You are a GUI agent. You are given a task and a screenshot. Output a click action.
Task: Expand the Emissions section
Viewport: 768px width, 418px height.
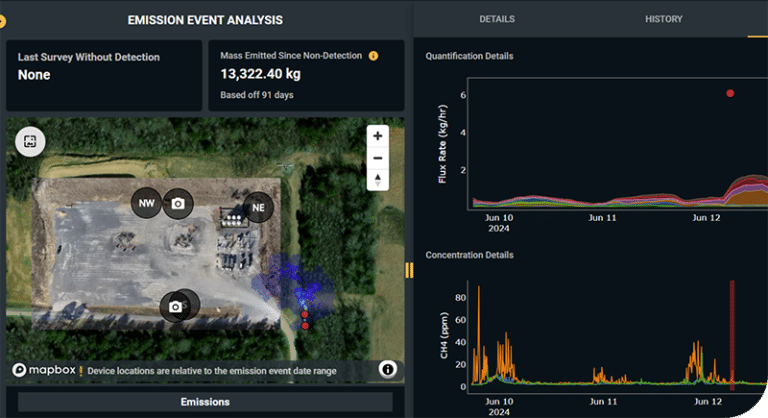(x=205, y=402)
